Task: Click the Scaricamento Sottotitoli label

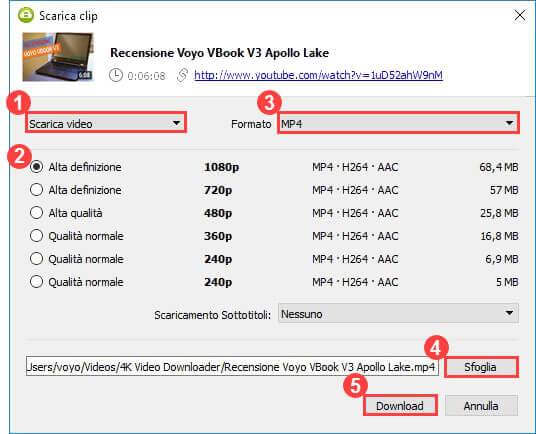Action: (x=212, y=314)
